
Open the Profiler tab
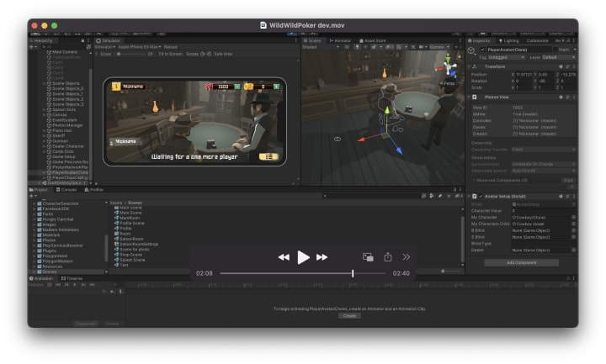94,189
